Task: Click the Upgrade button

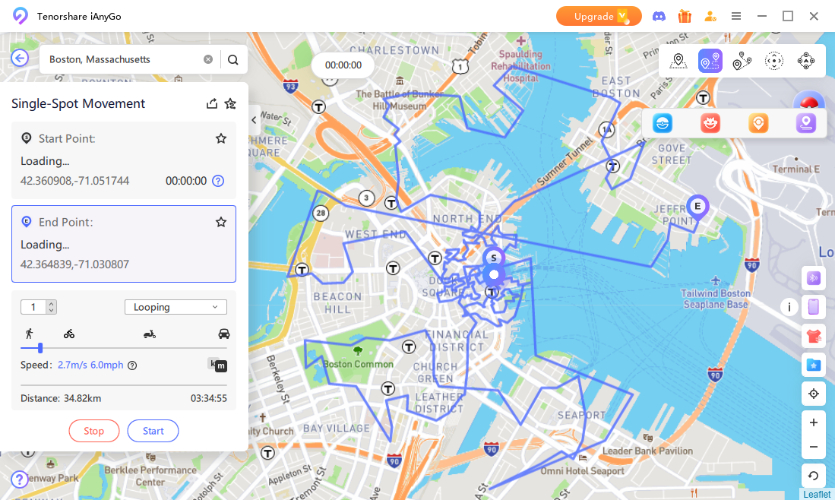Action: (599, 17)
